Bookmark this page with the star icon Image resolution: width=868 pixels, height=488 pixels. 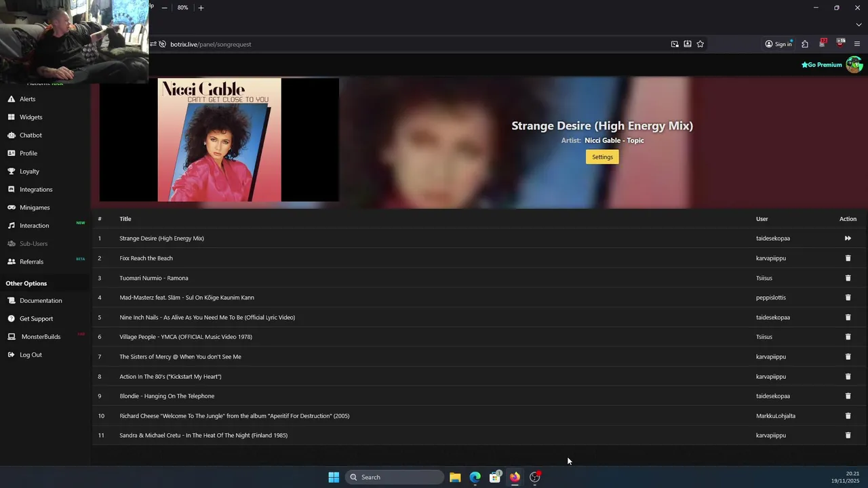pyautogui.click(x=700, y=44)
